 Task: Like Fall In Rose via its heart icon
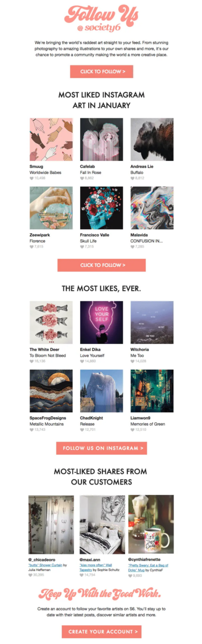point(82,178)
